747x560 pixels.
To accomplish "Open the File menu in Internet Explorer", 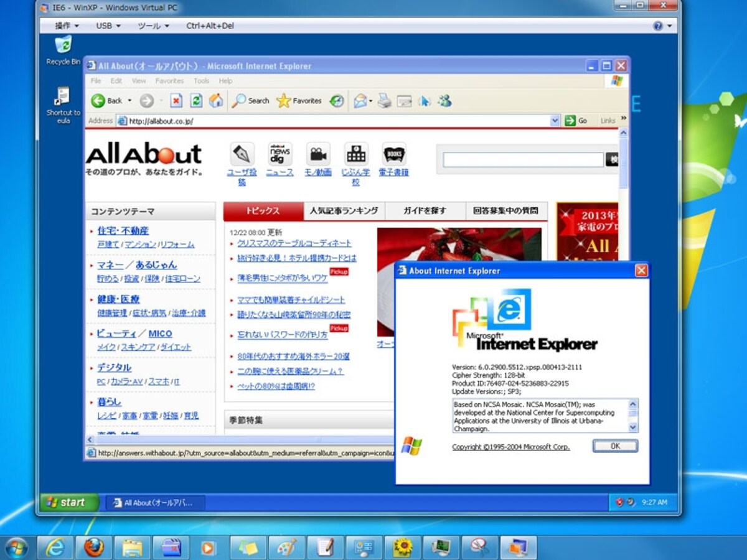I will pos(96,81).
